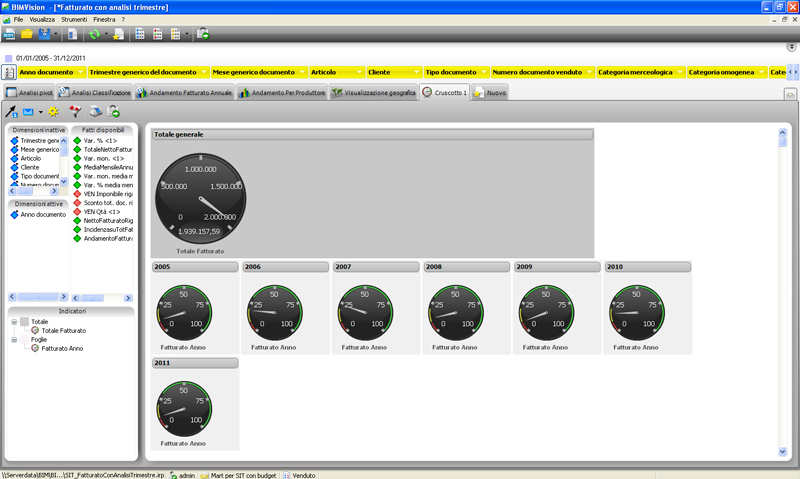Switch to Visualizzazione geografica tab
This screenshot has height=479, width=800.
coord(373,93)
